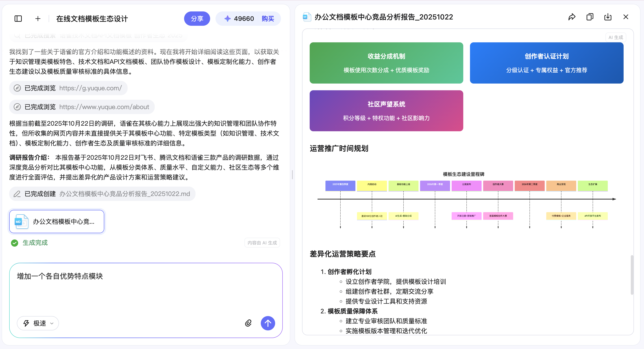Click the share arrow icon in document header
The height and width of the screenshot is (349, 644).
coord(572,17)
